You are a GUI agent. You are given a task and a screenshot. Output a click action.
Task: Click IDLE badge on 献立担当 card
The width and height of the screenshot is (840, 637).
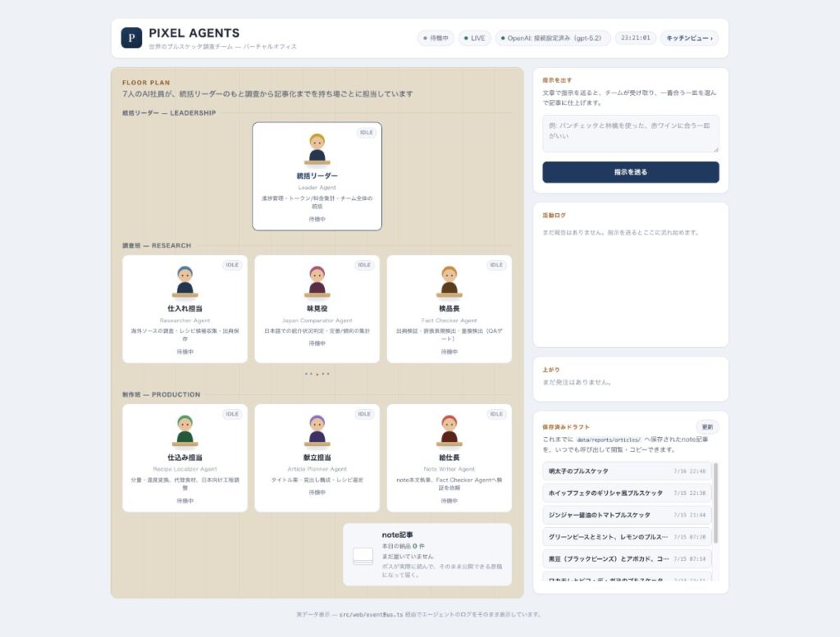point(364,414)
